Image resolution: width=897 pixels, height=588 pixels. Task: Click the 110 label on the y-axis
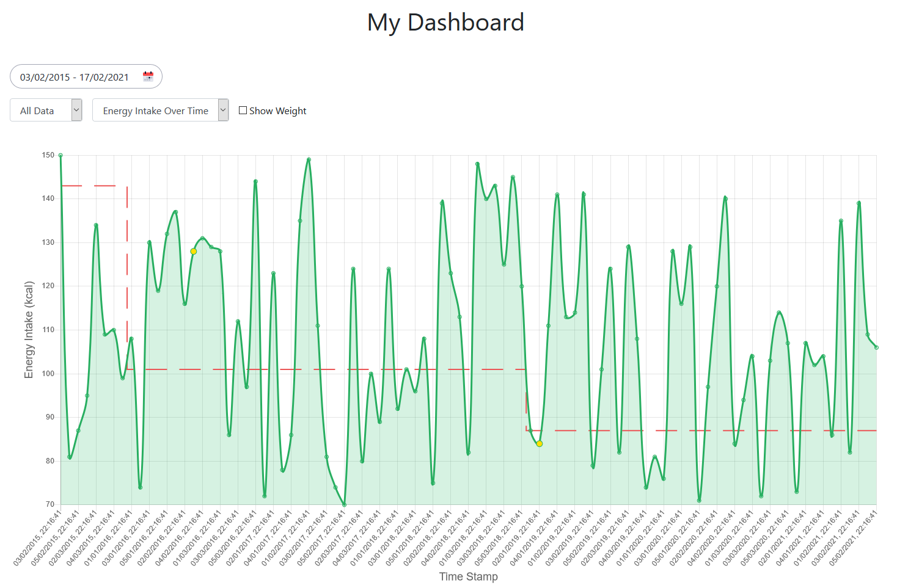point(48,330)
